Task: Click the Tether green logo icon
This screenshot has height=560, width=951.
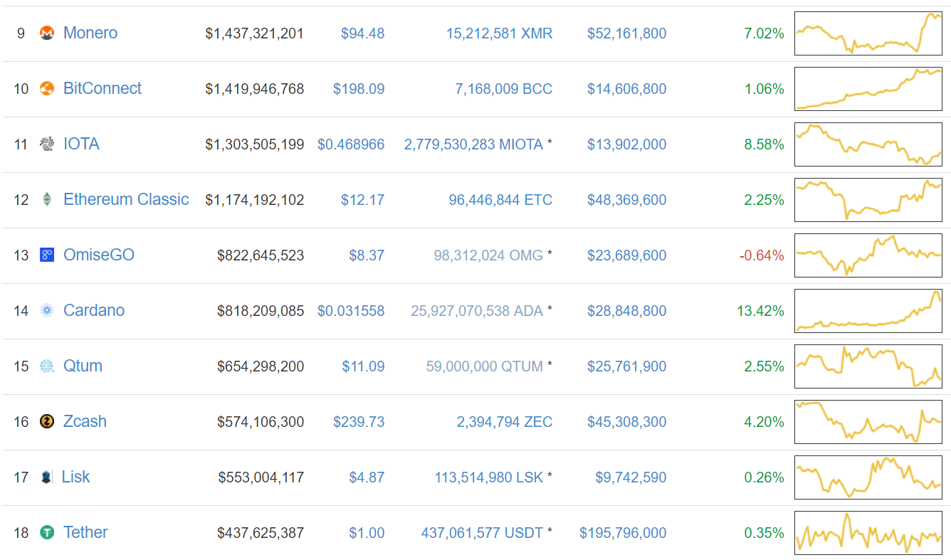Action: (x=47, y=533)
